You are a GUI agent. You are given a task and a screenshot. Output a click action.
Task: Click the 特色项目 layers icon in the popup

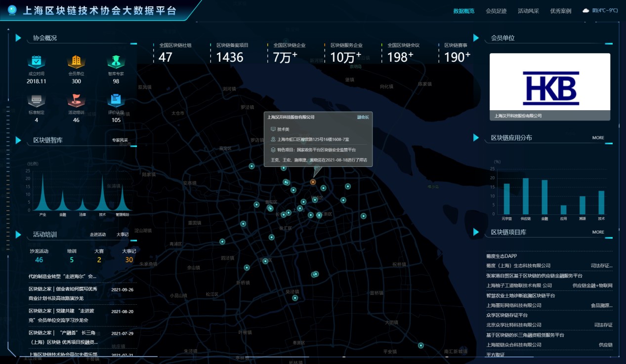click(273, 149)
